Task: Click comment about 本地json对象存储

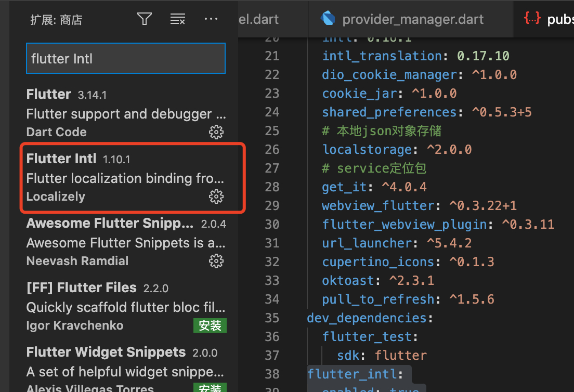Action: pos(382,130)
